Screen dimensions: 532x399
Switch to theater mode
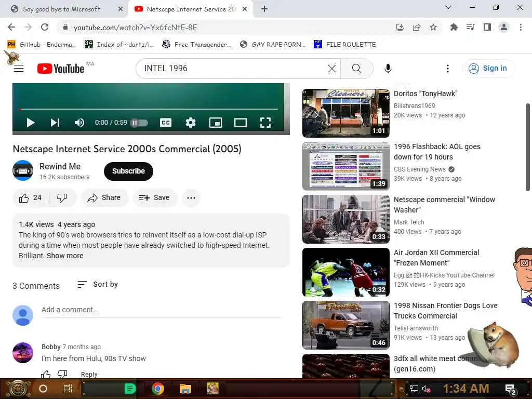pos(241,123)
